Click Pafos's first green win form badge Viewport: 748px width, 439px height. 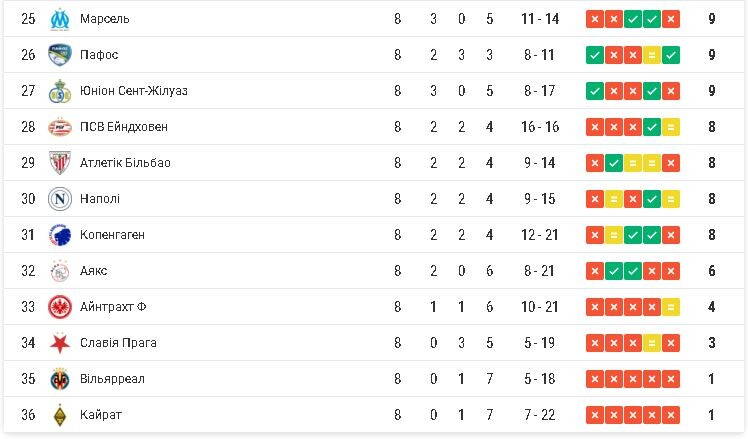pos(595,55)
